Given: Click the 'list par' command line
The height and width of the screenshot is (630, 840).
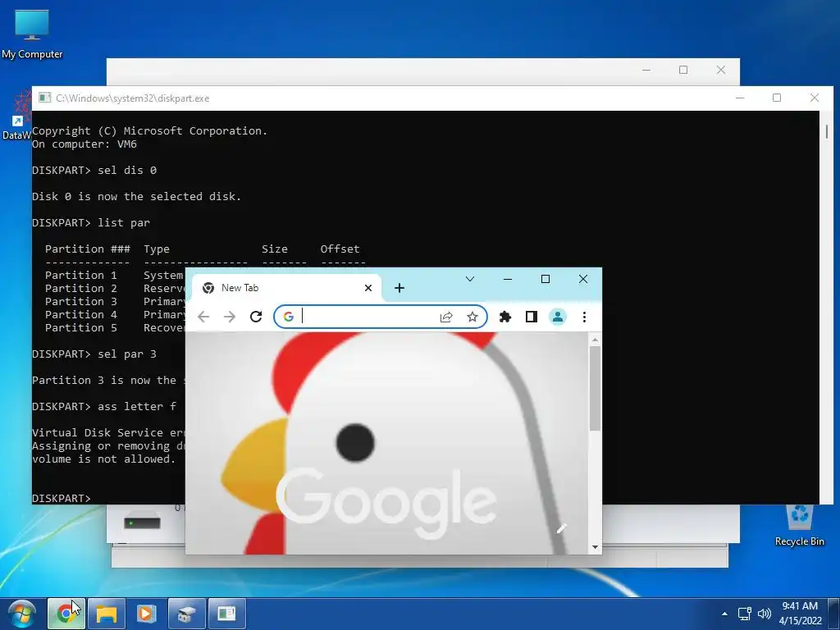Looking at the screenshot, I should point(91,223).
